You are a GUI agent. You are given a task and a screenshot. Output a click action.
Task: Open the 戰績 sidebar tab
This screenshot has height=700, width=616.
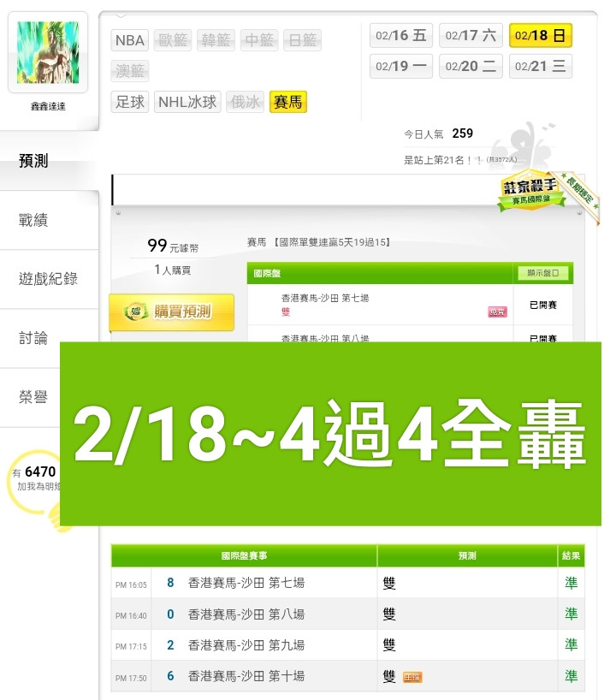[33, 220]
